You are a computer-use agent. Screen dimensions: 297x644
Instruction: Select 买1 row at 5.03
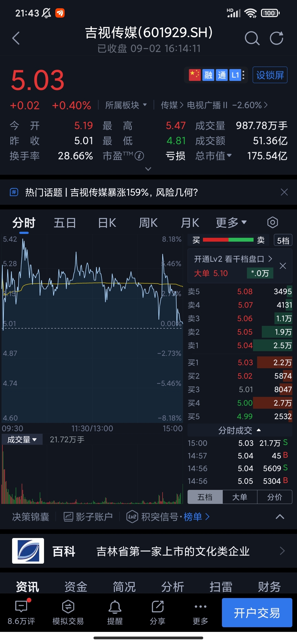240,362
